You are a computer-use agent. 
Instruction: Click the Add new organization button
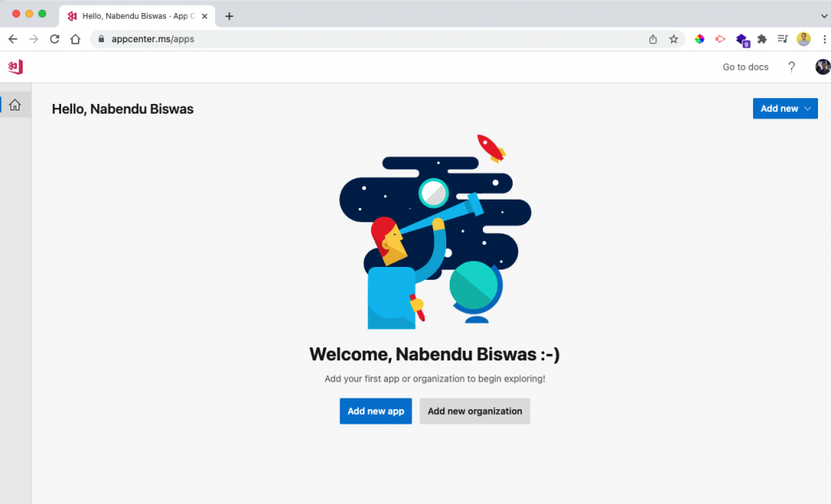(475, 411)
